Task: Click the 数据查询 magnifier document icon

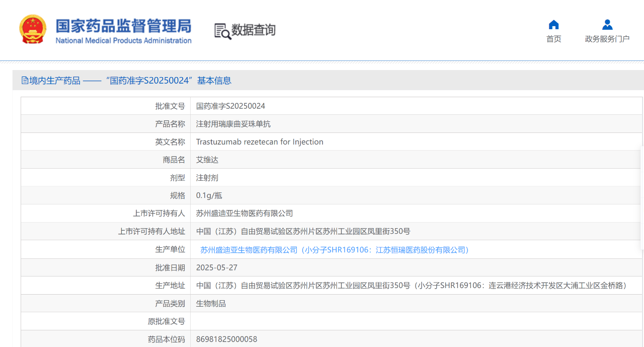Action: coord(222,31)
